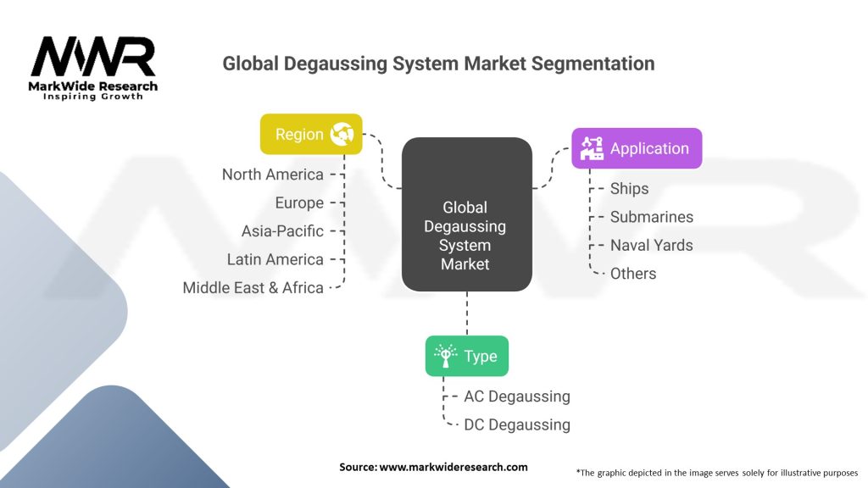Click the 'Ships' application entry

point(629,189)
